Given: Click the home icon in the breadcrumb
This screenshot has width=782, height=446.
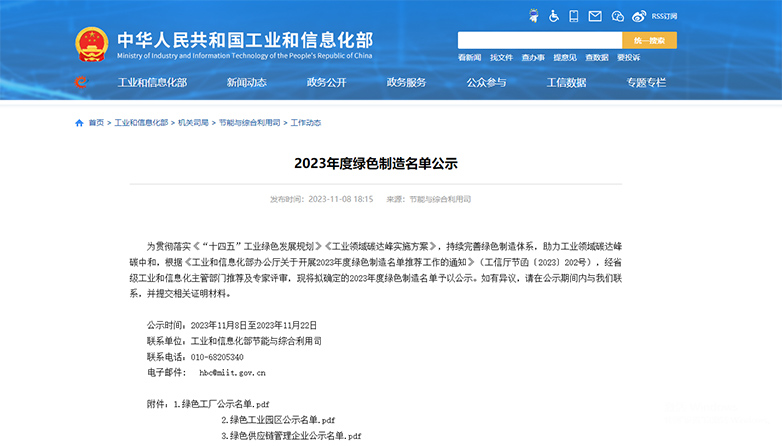Looking at the screenshot, I should tap(79, 123).
